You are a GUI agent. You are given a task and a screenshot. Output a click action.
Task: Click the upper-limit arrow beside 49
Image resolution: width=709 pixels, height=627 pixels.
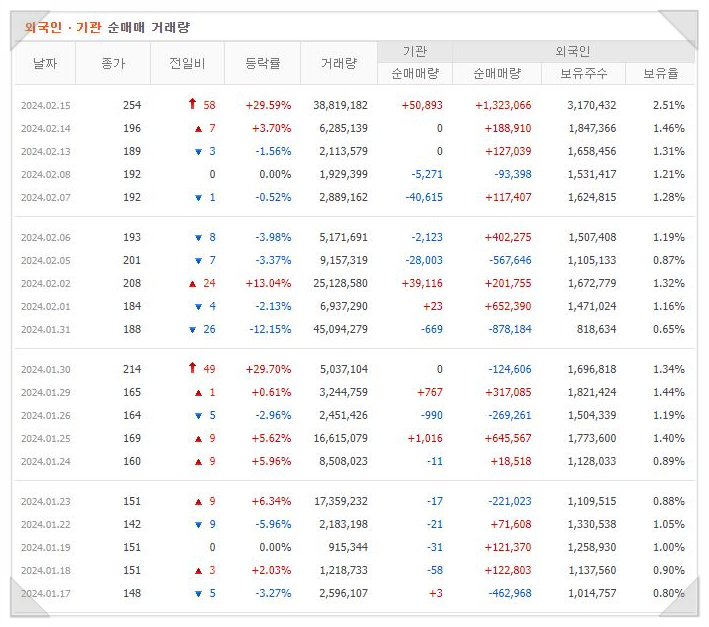click(192, 368)
